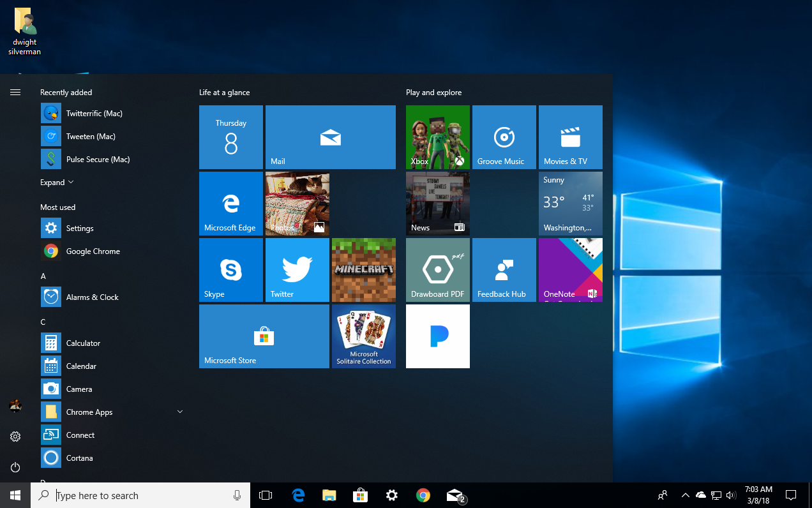
Task: Open Microsoft Store from the taskbar
Action: pos(360,495)
